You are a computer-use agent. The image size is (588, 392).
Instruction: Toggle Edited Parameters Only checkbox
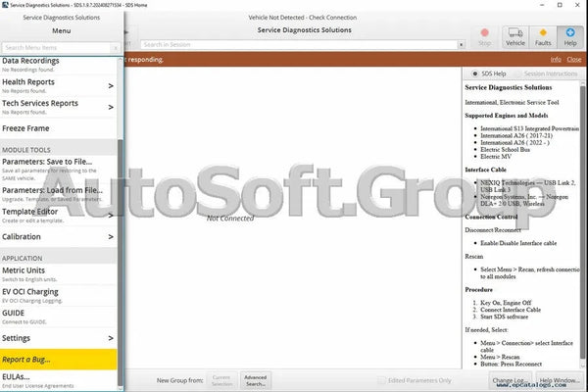pyautogui.click(x=381, y=380)
